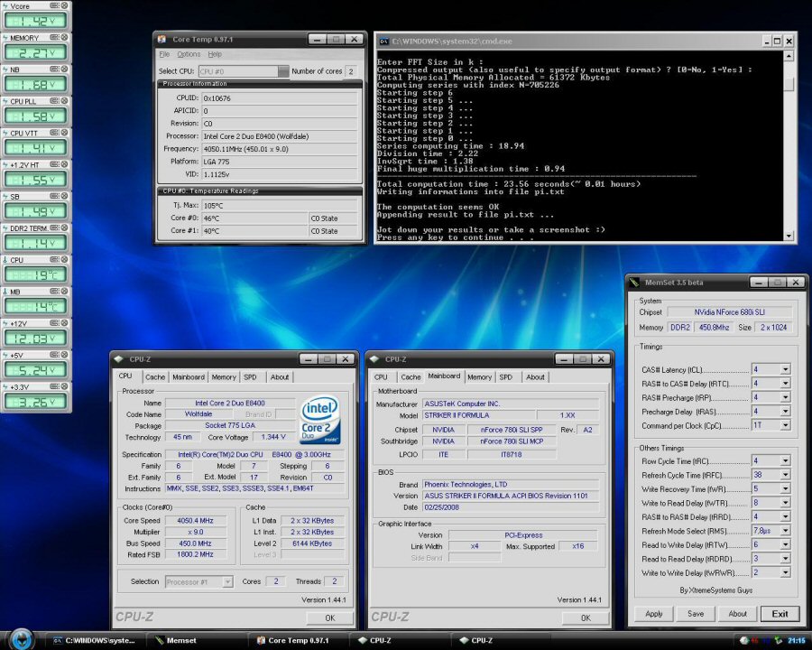Click the Save button in MemSet
This screenshot has width=812, height=650.
coord(696,614)
